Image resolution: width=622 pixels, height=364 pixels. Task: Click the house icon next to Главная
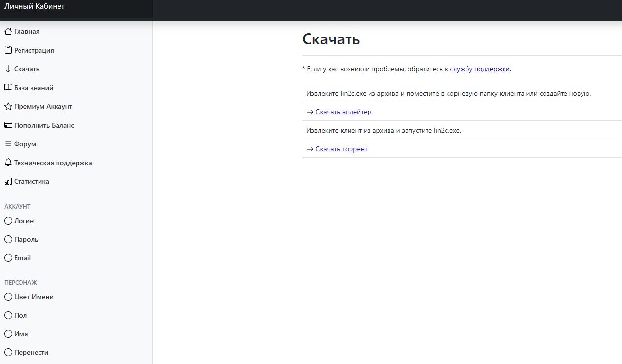point(8,32)
